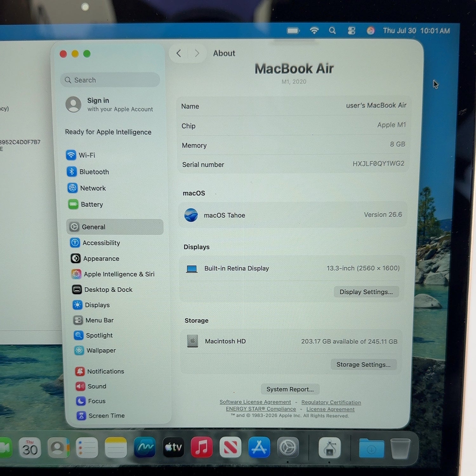Go back with the left chevron
This screenshot has height=476, width=476.
click(x=179, y=53)
